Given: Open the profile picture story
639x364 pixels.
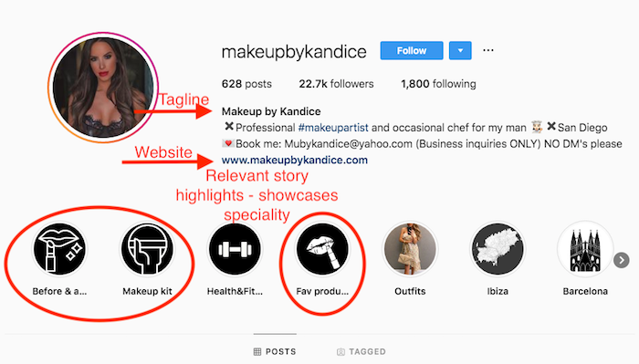Looking at the screenshot, I should (x=103, y=88).
